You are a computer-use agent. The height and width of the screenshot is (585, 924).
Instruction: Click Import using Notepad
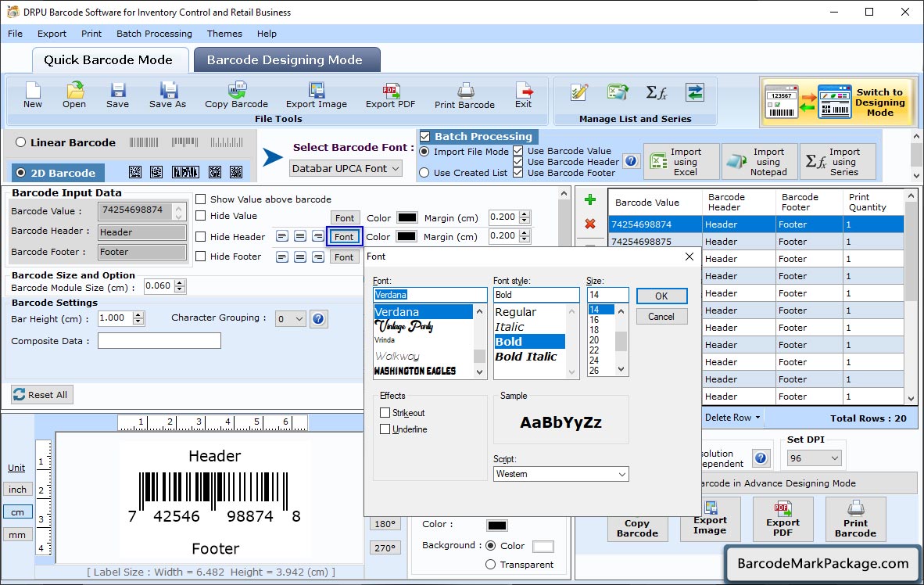pyautogui.click(x=760, y=162)
